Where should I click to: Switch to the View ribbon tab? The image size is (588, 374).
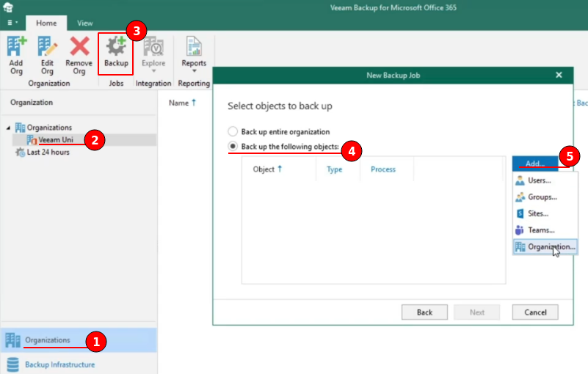(84, 23)
